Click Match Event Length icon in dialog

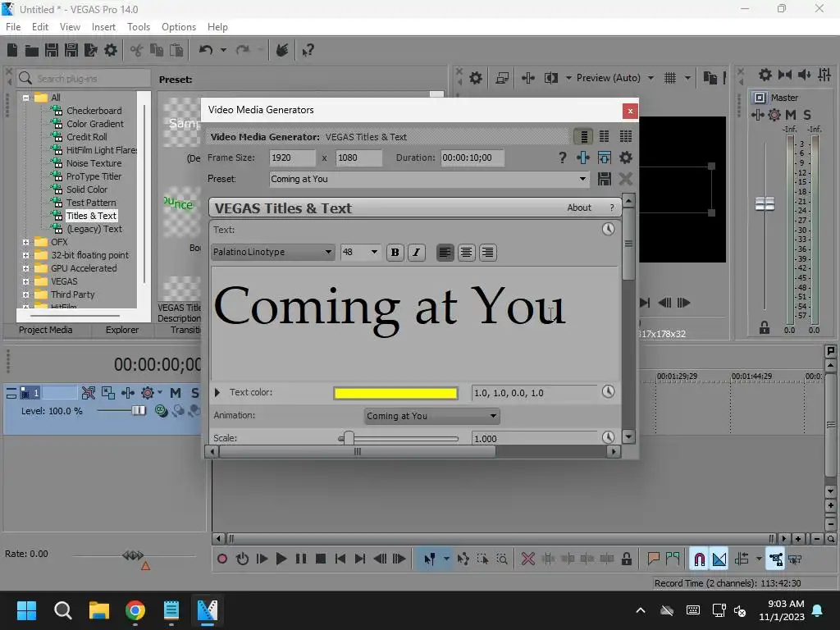click(x=605, y=157)
